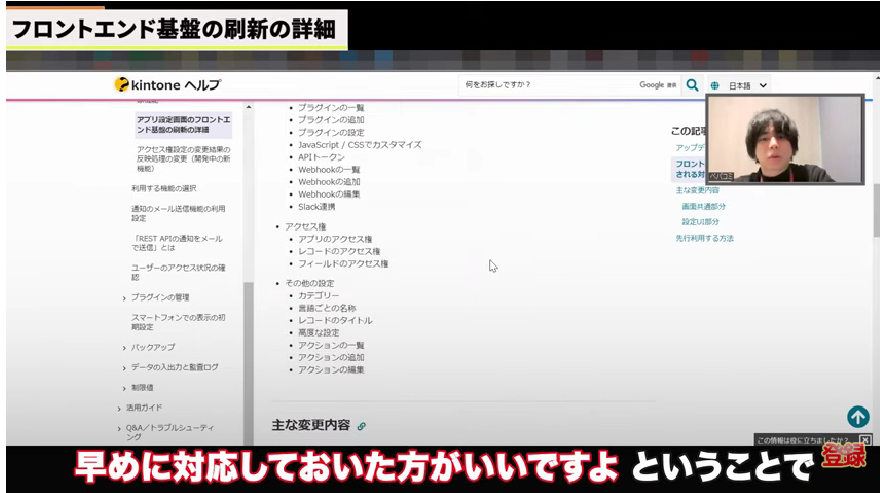Click the Webhookの一覧 list item
The height and width of the screenshot is (493, 880).
click(x=329, y=170)
